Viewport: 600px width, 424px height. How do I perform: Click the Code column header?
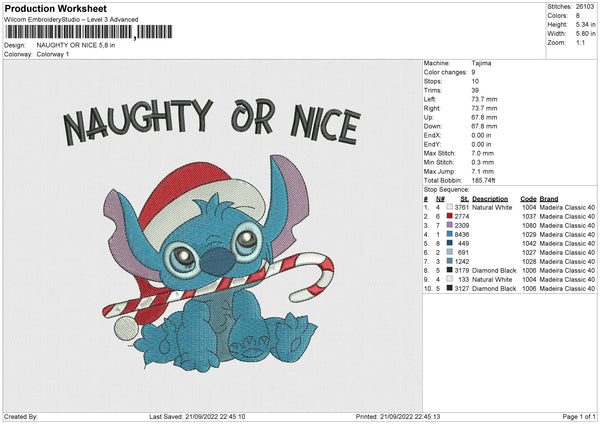528,198
